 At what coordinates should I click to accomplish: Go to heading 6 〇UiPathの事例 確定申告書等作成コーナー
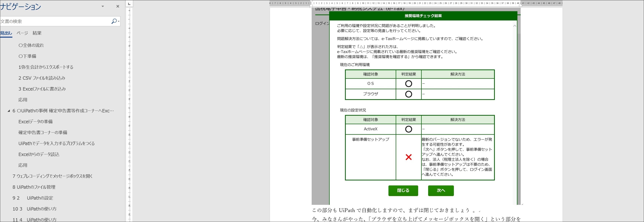[x=63, y=111]
